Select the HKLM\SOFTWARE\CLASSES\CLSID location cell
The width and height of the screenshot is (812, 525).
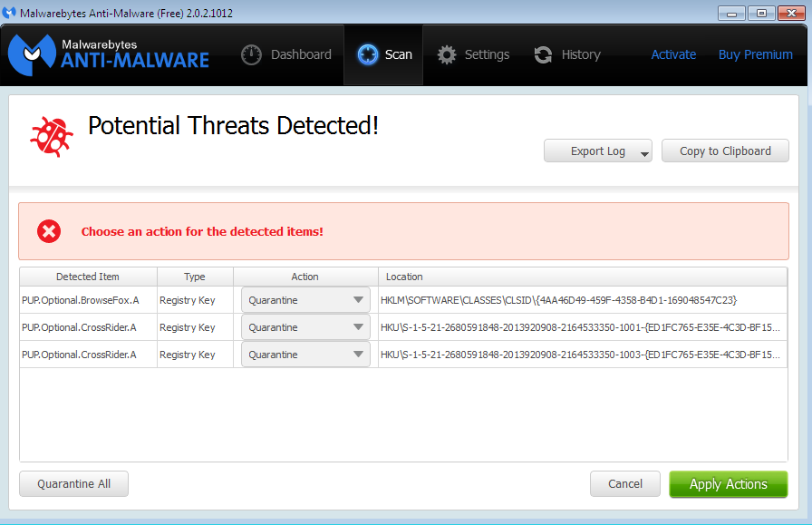[x=583, y=300]
